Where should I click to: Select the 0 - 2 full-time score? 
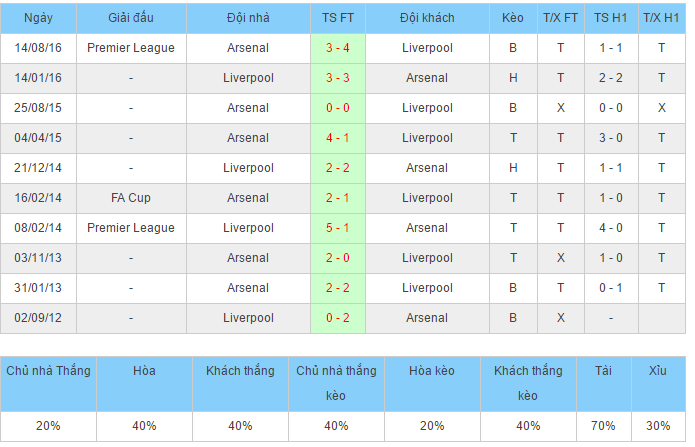(337, 318)
